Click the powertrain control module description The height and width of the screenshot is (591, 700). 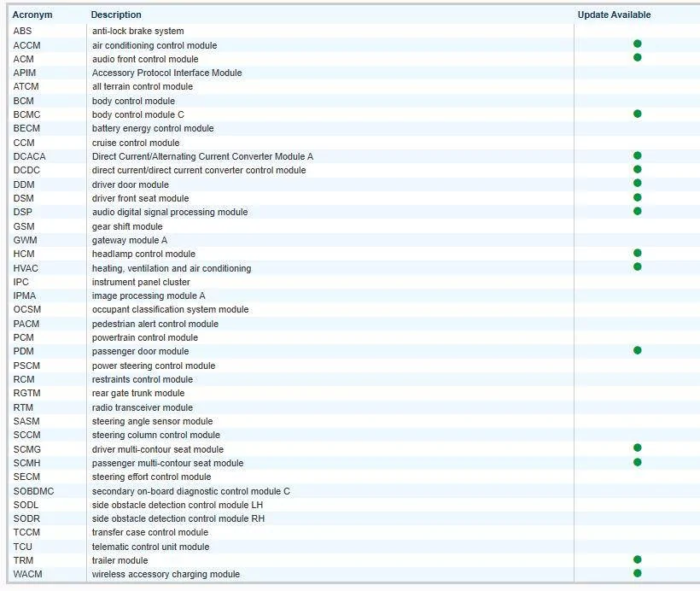(x=145, y=337)
